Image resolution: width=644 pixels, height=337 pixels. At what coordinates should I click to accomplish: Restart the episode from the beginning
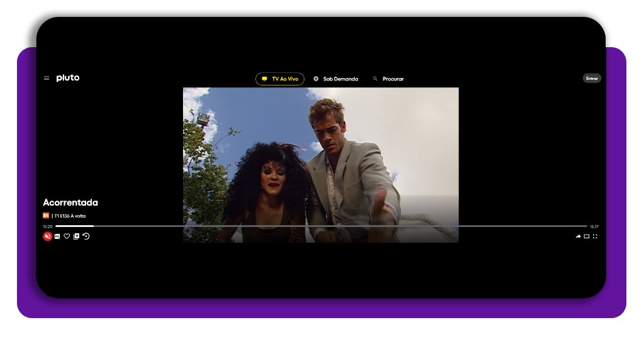pyautogui.click(x=86, y=236)
